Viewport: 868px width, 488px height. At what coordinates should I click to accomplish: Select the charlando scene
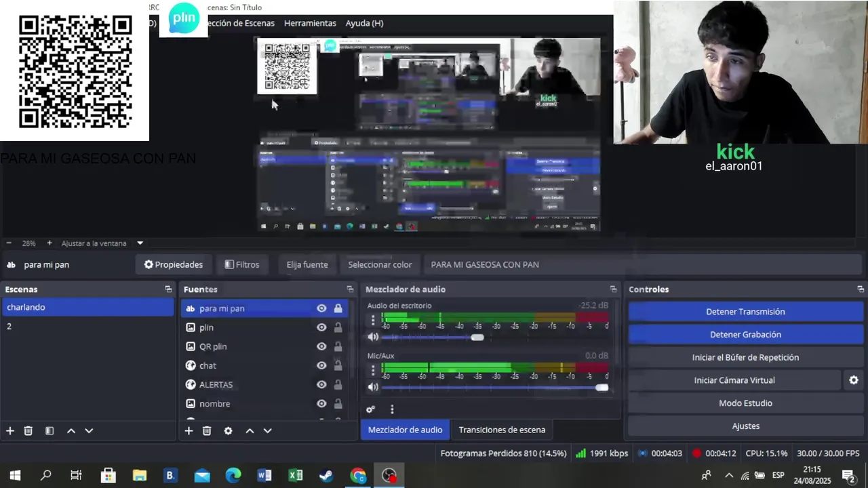tap(87, 307)
